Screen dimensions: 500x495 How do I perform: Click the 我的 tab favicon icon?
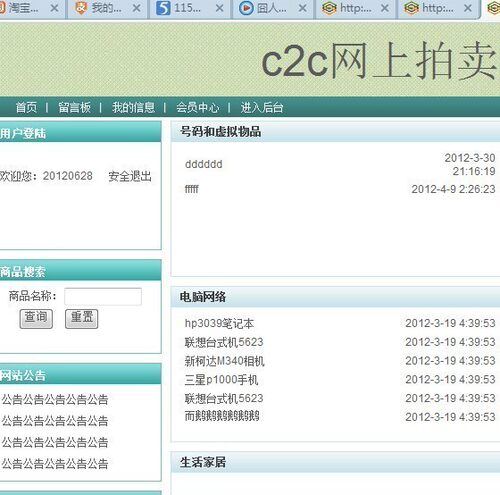click(x=81, y=8)
